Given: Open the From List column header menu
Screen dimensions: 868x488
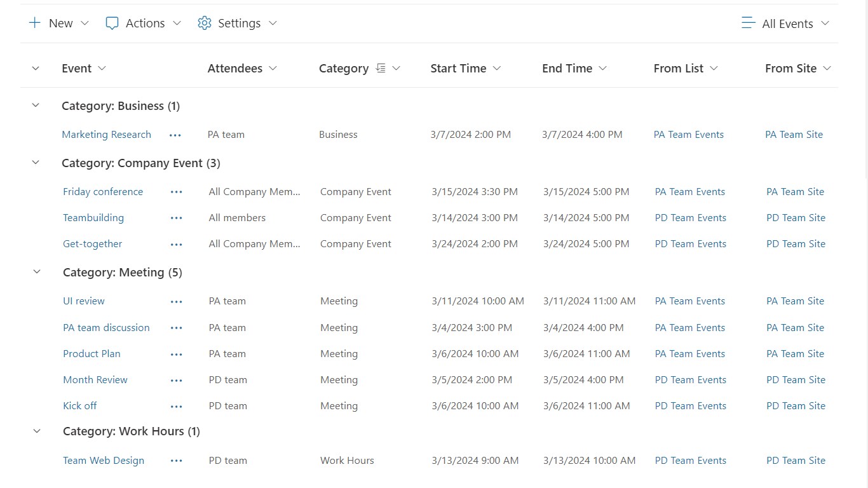Looking at the screenshot, I should point(714,69).
